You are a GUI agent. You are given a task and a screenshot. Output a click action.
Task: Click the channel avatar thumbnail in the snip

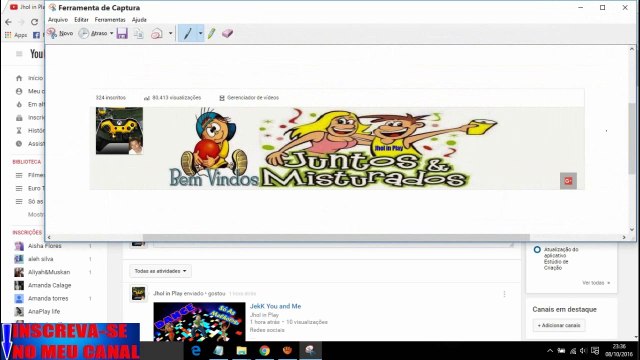point(119,131)
